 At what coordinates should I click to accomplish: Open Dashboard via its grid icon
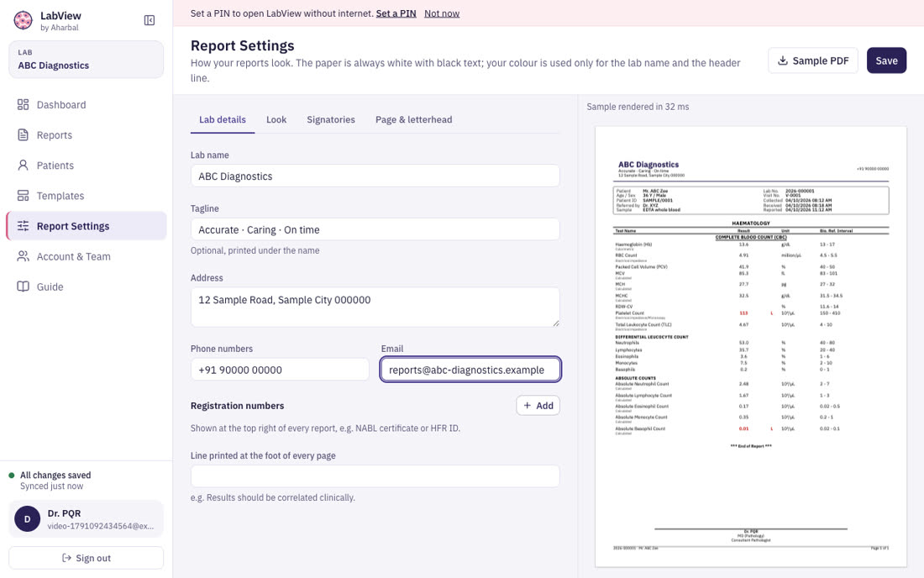tap(23, 105)
